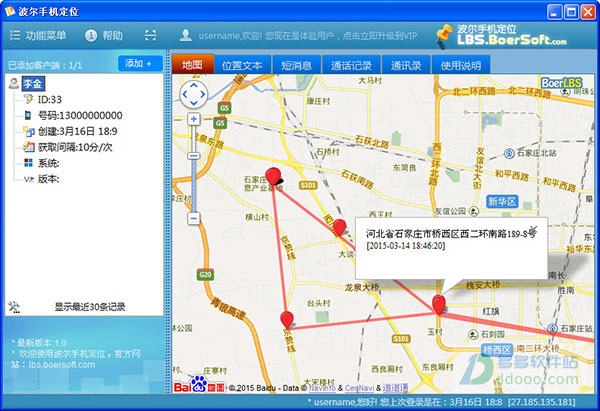This screenshot has height=411, width=600.
Task: Click the red marker near 石家庄信息产业基地
Action: click(273, 176)
